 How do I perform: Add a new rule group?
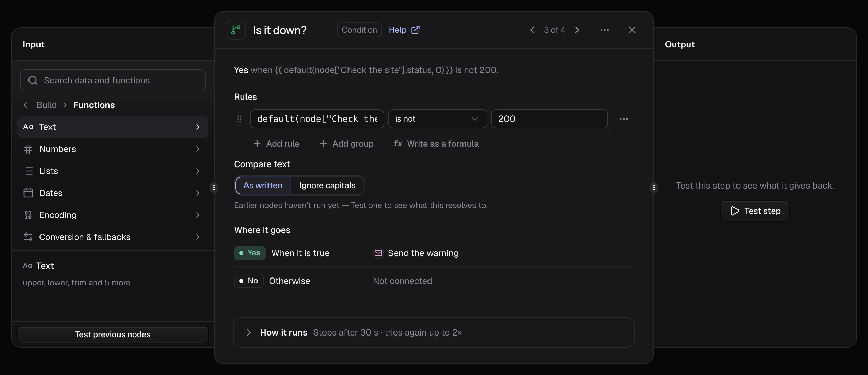[x=346, y=144]
